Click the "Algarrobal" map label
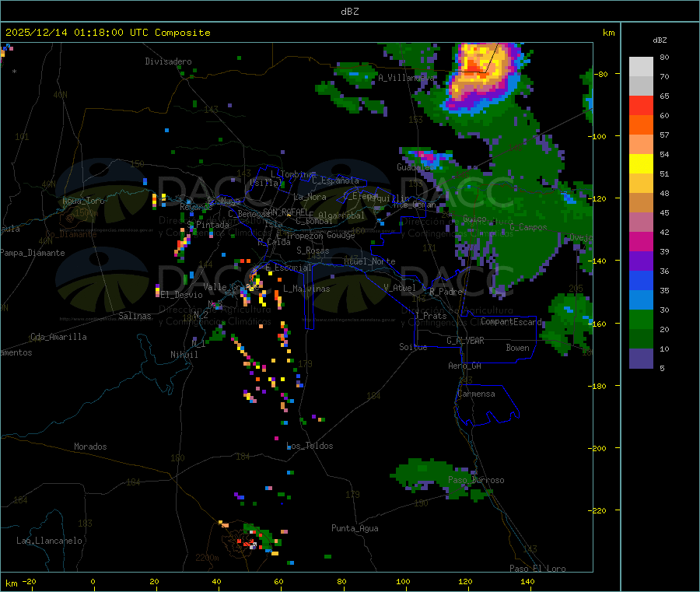 [x=341, y=215]
